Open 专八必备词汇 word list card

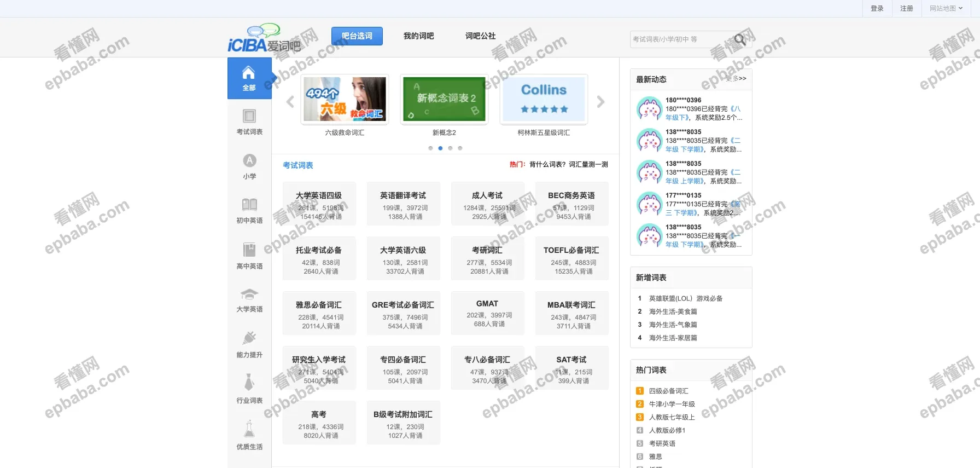(x=488, y=368)
